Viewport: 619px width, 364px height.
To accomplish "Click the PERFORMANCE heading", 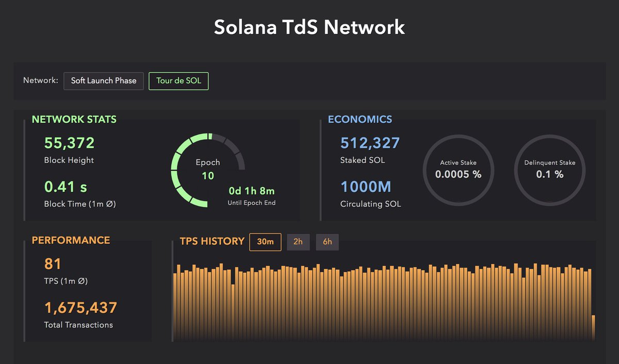I will [71, 240].
